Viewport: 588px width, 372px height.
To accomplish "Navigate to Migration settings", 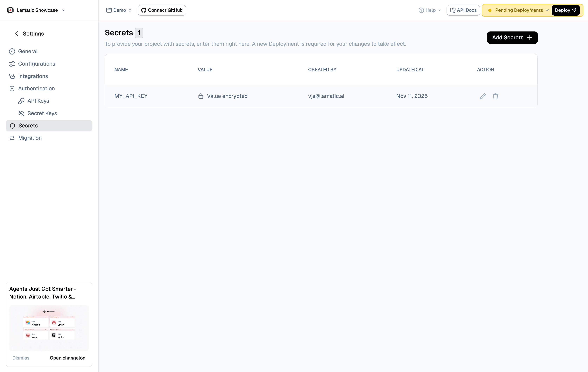I will [30, 138].
